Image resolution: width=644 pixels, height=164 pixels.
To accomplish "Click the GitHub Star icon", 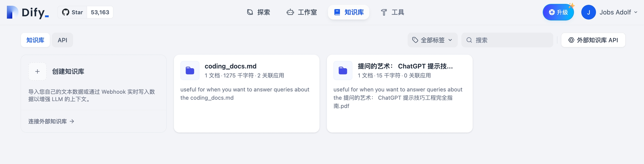I will [x=66, y=12].
